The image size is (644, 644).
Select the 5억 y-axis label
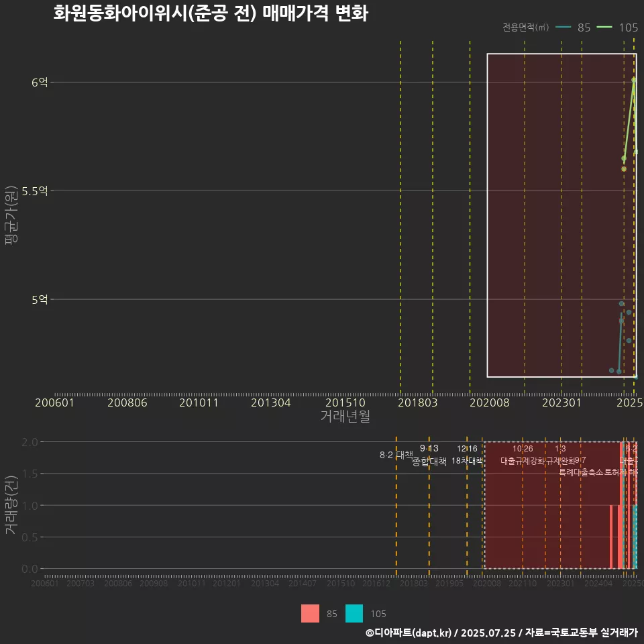click(x=40, y=300)
